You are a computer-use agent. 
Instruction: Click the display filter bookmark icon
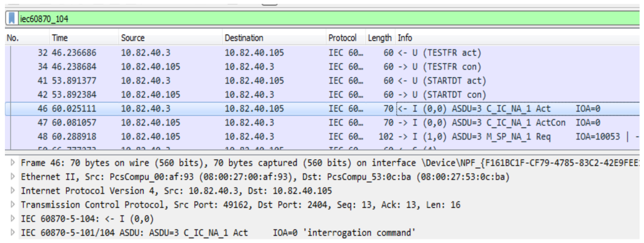(x=12, y=18)
